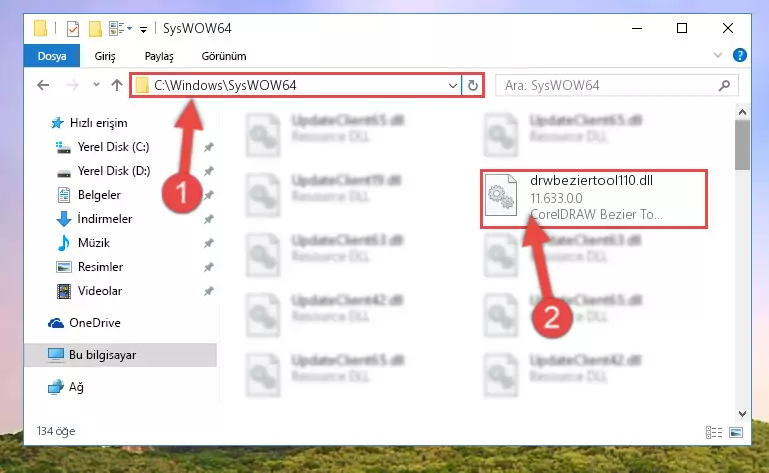Open the Customize Quick Access Toolbar arrow

tap(143, 29)
